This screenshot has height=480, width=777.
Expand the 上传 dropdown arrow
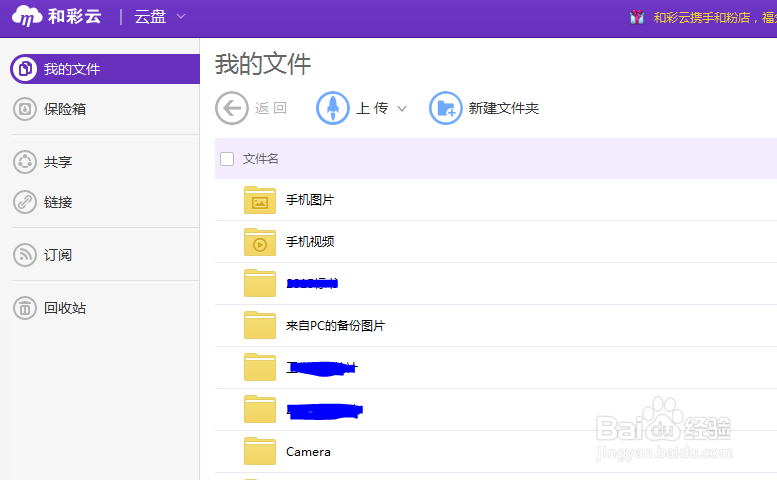tap(402, 108)
